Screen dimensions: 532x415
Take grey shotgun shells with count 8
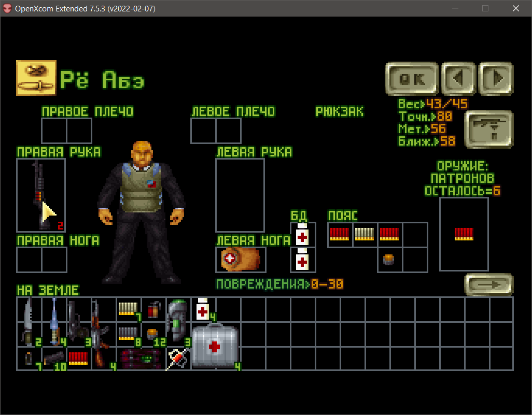coord(128,334)
